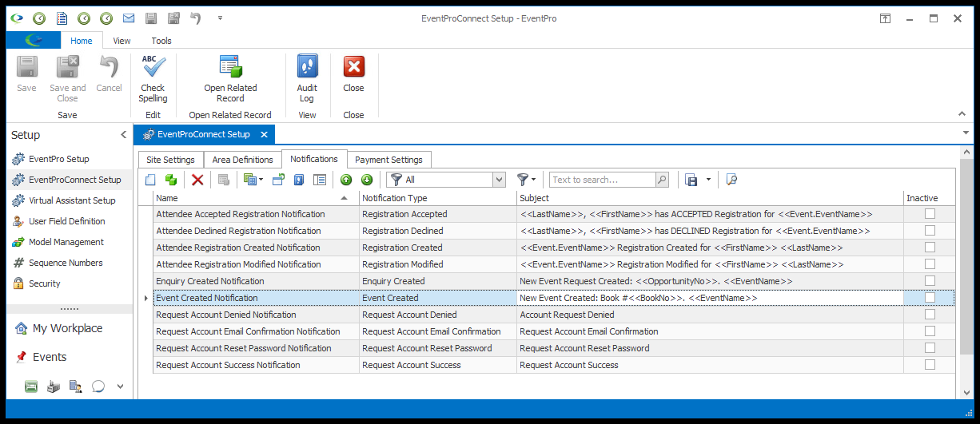Click the Subject column header
This screenshot has height=424, width=980.
(710, 198)
